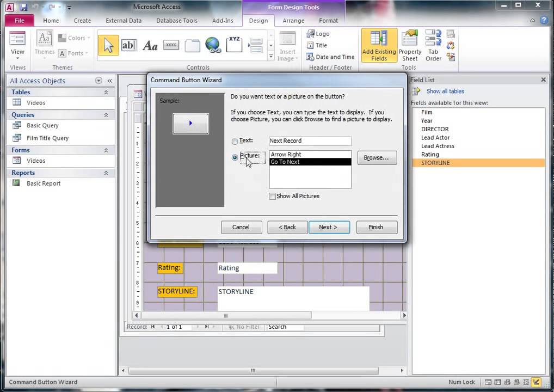Switch to PivotChart View from status bar
The height and width of the screenshot is (392, 554).
pos(516,382)
